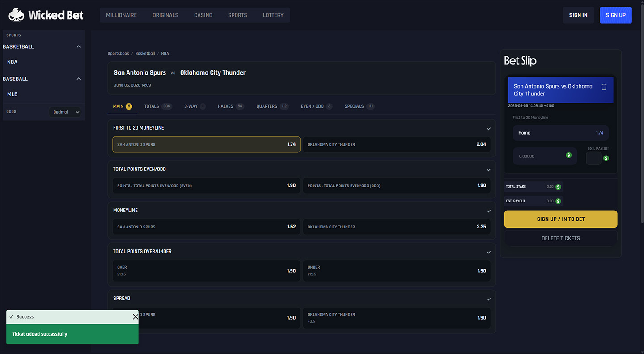This screenshot has height=354, width=644.
Task: Click the 'Ticket added successfully' message
Action: 40,334
